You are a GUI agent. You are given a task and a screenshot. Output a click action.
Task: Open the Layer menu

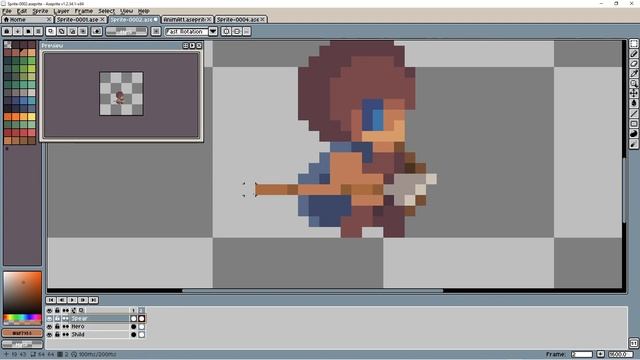coord(61,11)
